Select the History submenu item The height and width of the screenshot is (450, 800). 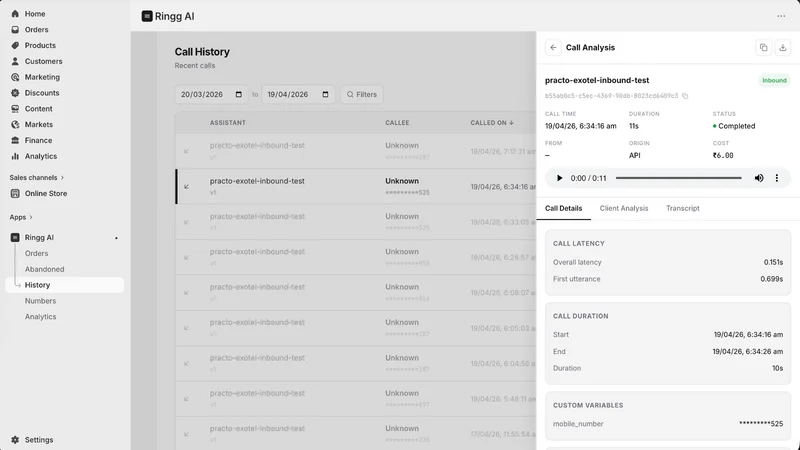[64, 285]
